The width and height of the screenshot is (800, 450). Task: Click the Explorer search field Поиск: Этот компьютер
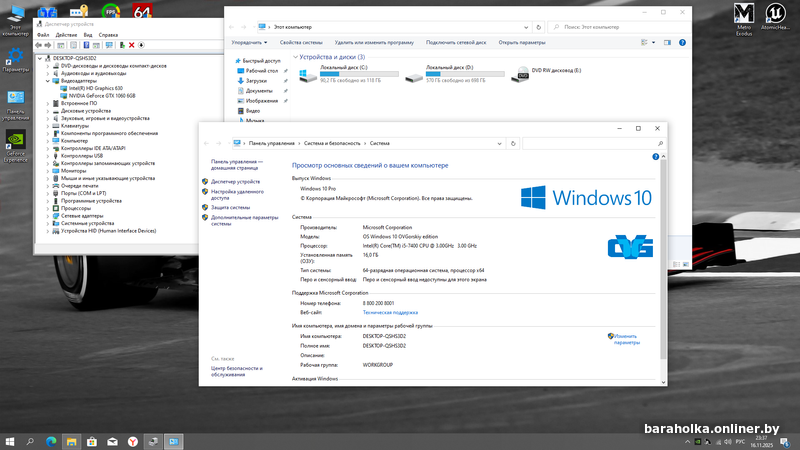[613, 26]
